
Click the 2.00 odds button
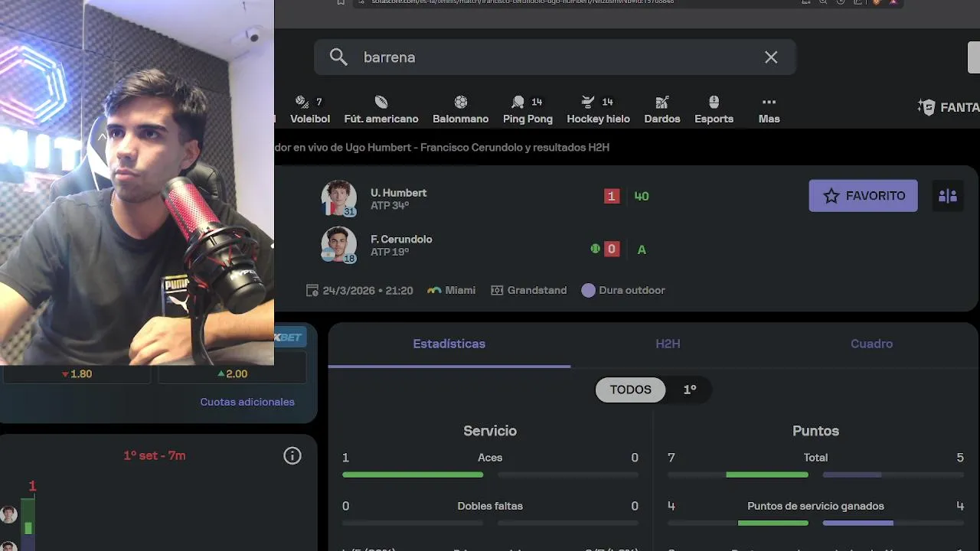232,374
